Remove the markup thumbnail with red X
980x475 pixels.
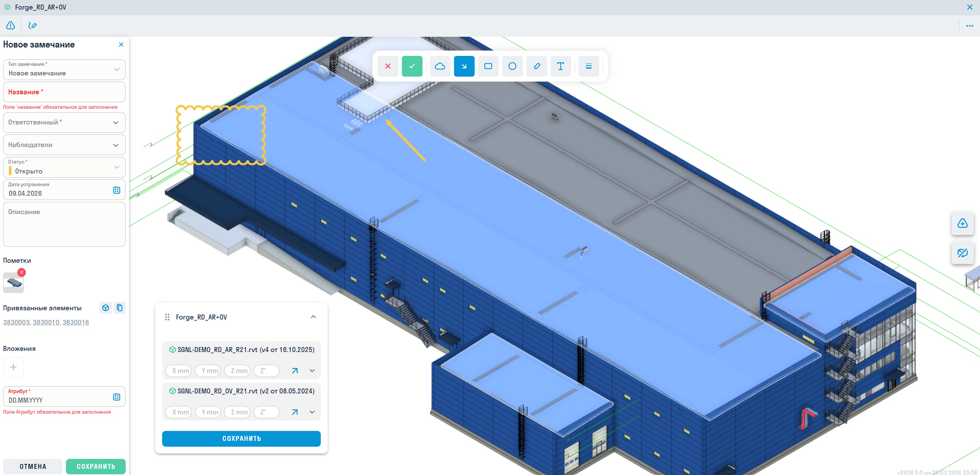pyautogui.click(x=21, y=272)
